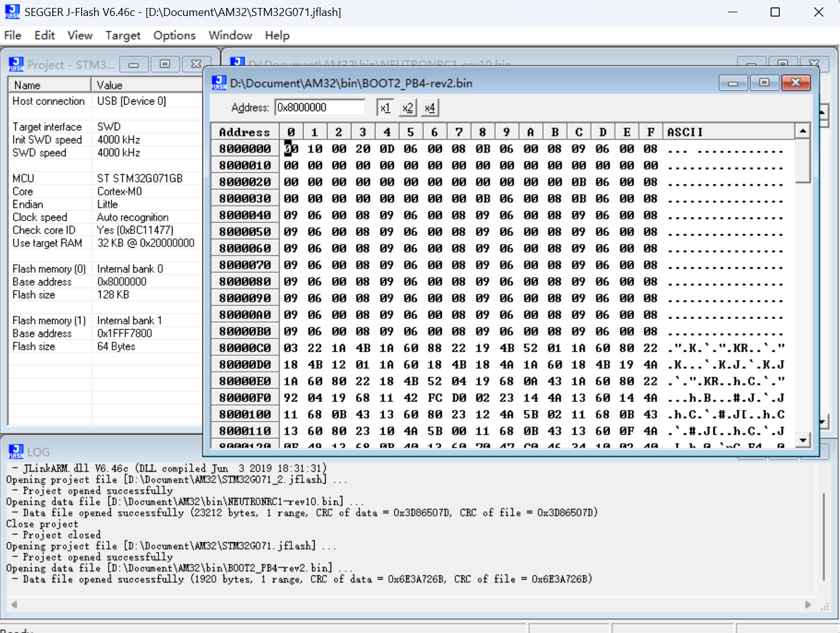Open the Target menu
This screenshot has height=633, width=840.
click(123, 36)
